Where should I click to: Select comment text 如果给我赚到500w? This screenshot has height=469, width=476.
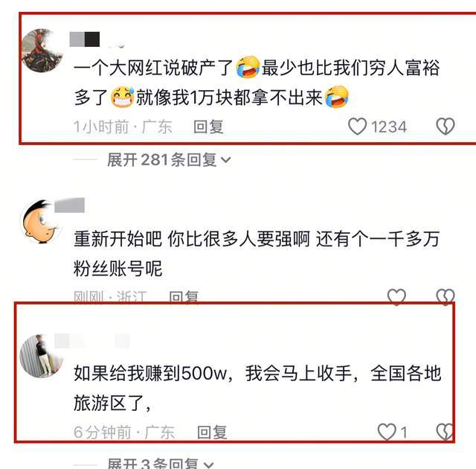tap(150, 373)
